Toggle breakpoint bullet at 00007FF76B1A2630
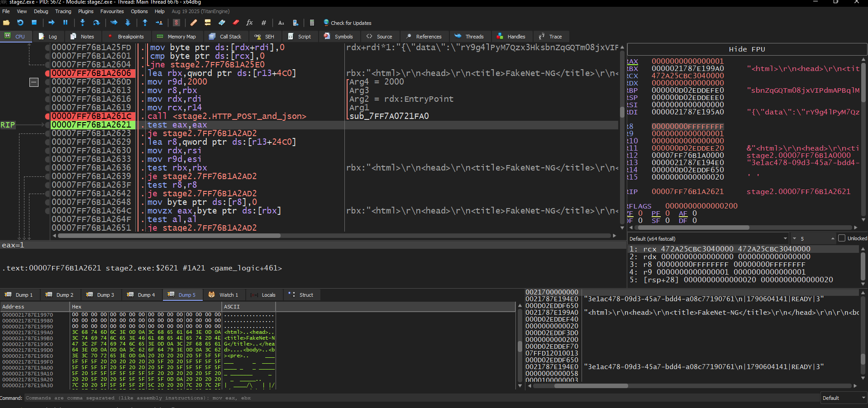This screenshot has height=408, width=868. point(47,151)
